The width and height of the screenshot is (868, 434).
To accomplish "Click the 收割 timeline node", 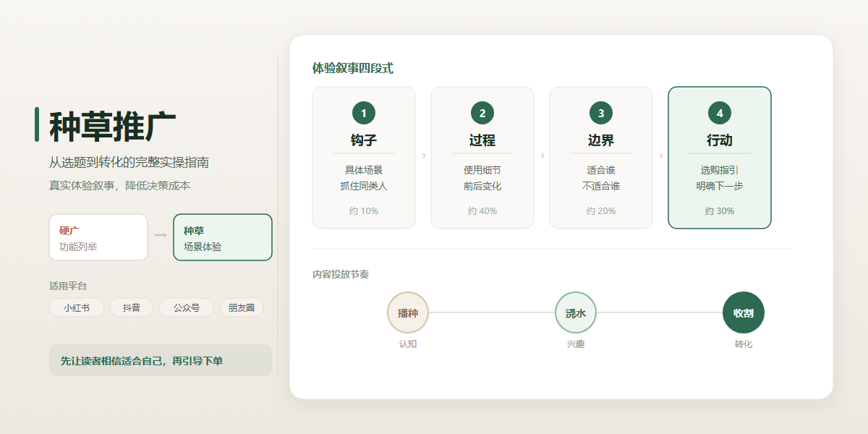I will [x=744, y=312].
